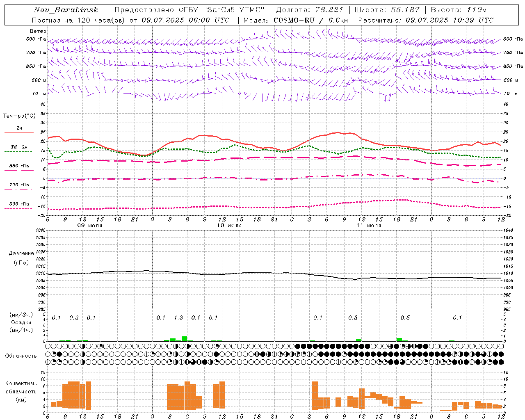Click the 09 июля date label
Screen dimensions: 525x420
(90, 226)
